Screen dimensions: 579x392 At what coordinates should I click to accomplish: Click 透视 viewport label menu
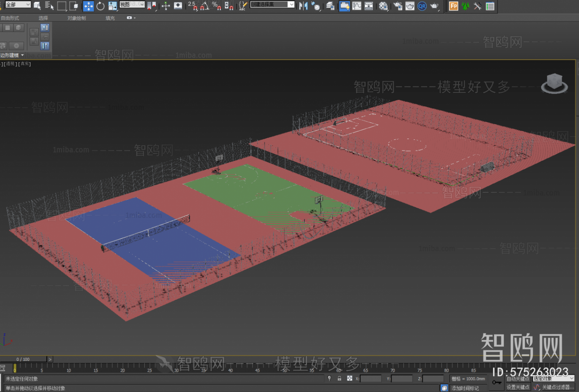(11, 64)
